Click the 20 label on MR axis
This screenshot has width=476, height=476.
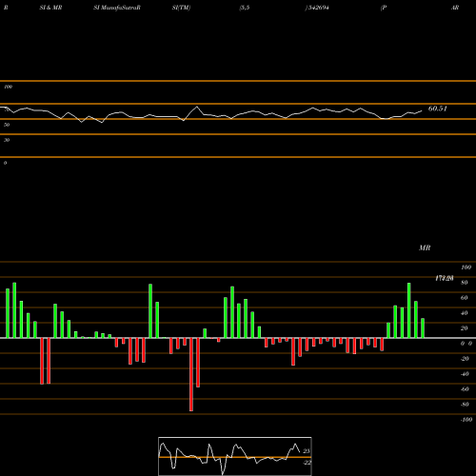coord(465,328)
